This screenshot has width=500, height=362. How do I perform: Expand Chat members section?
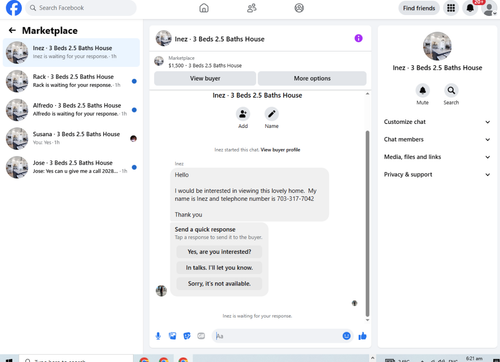[437, 139]
